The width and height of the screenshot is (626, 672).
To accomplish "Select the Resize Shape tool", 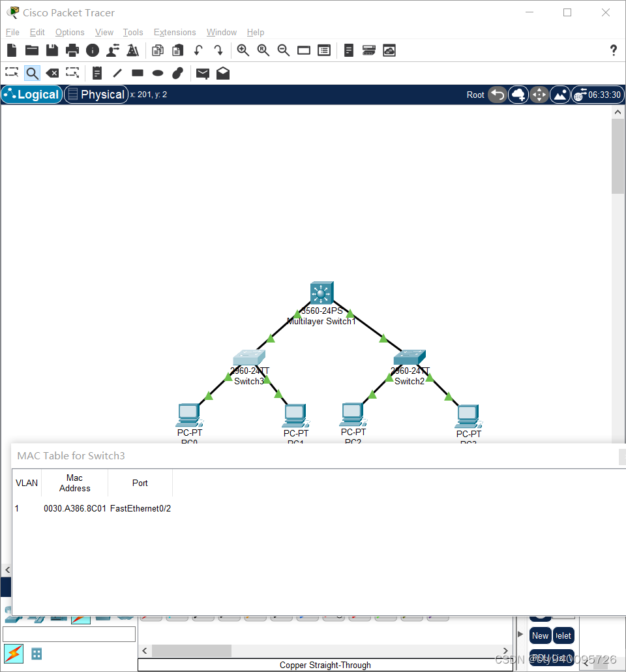I will (72, 73).
